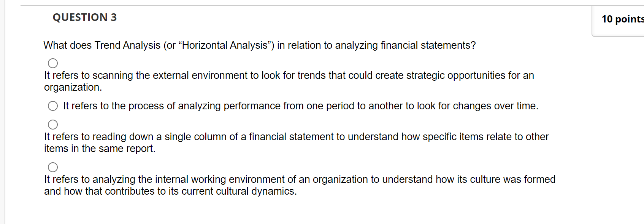The image size is (644, 224).
Task: Select the fourth answer about internal working environment
Action: 53,167
